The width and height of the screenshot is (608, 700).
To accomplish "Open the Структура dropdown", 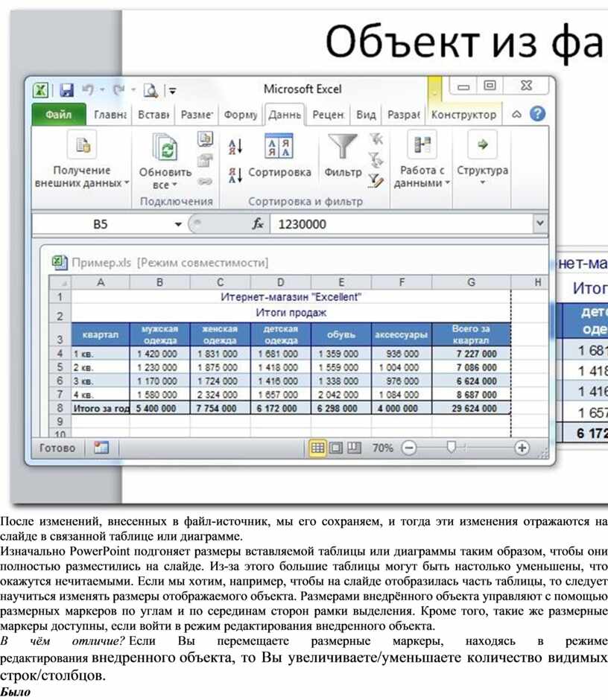I will tap(483, 159).
